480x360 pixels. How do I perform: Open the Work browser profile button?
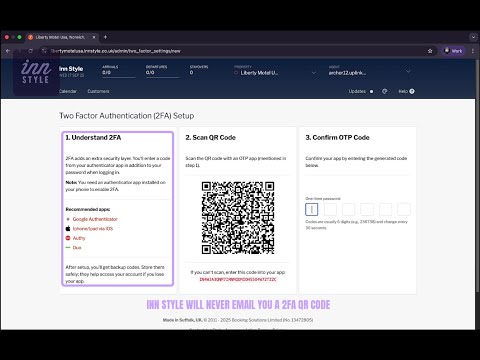(x=453, y=51)
